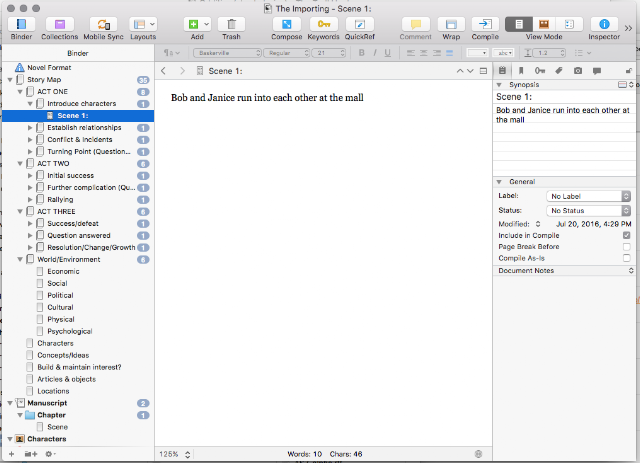640x463 pixels.
Task: Open the Mobile Sync icon
Action: click(x=103, y=24)
